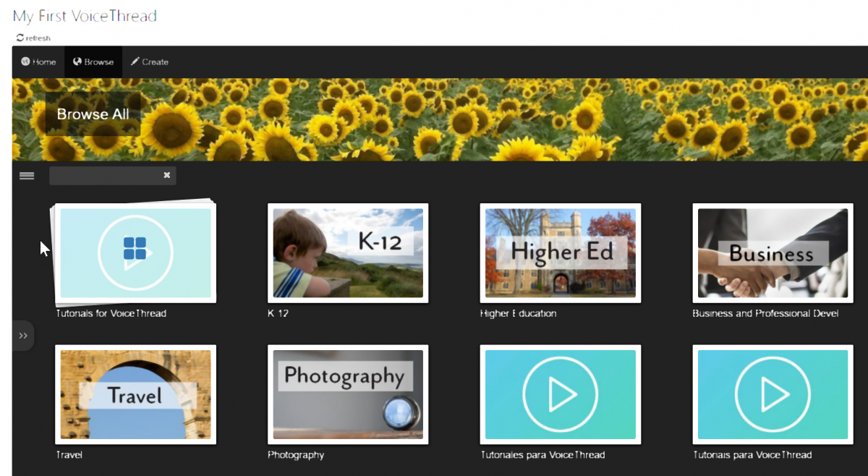Open the Photography thumbnail
The height and width of the screenshot is (476, 868).
pos(348,394)
